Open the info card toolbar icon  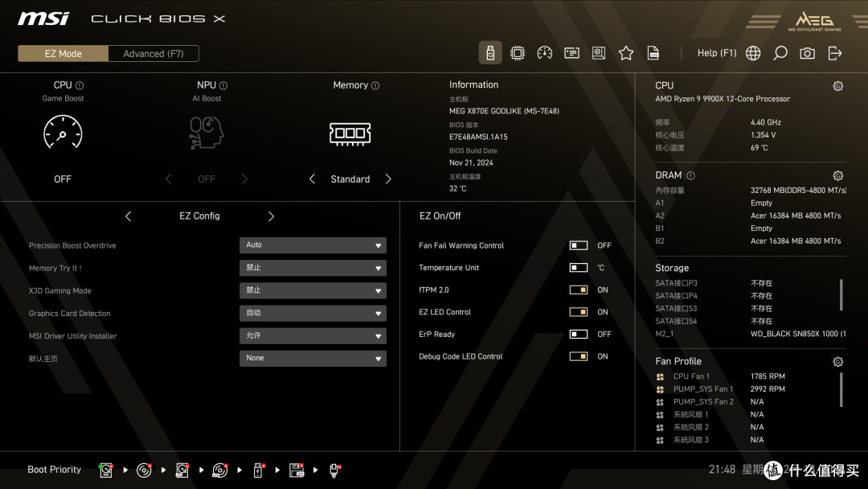point(571,53)
